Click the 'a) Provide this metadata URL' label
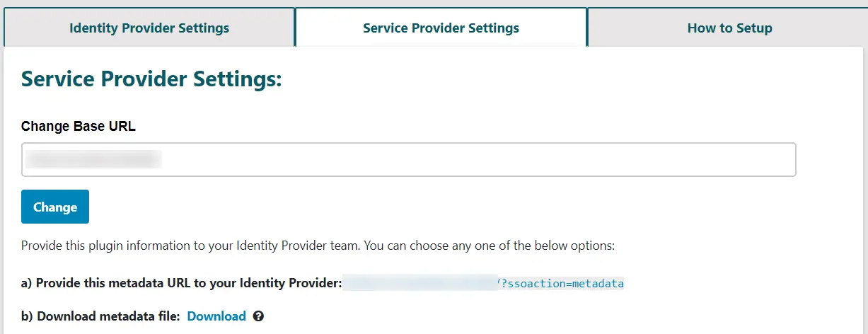 tap(182, 284)
